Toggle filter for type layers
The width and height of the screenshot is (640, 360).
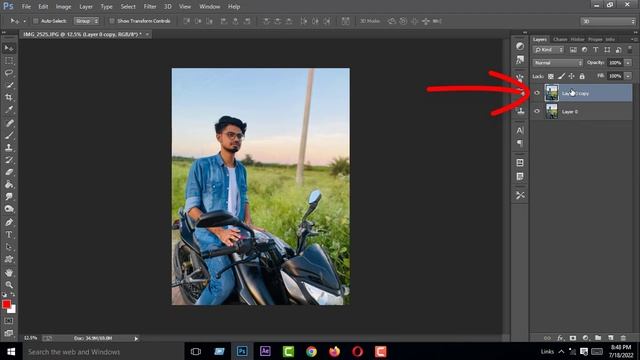pyautogui.click(x=596, y=50)
